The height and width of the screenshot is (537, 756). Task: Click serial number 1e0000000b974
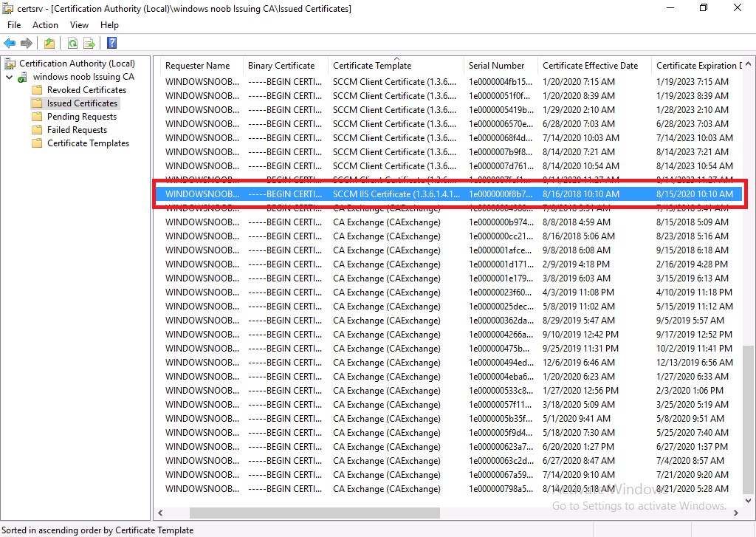coord(501,222)
